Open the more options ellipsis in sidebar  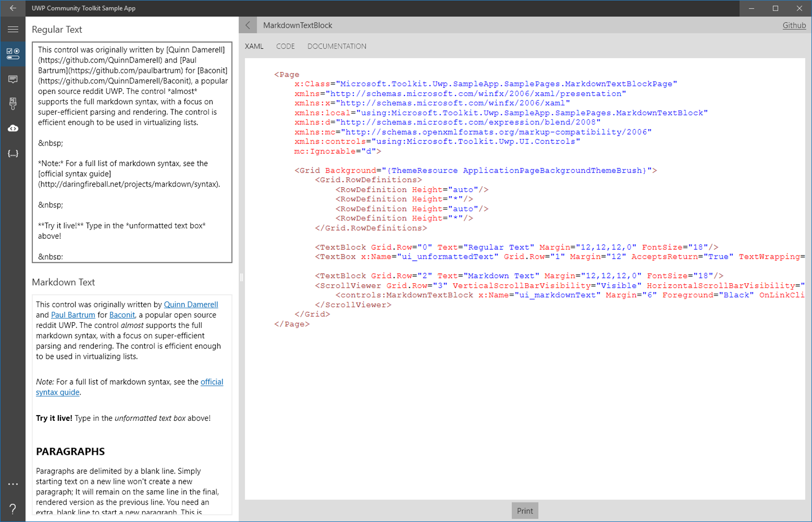tap(13, 484)
